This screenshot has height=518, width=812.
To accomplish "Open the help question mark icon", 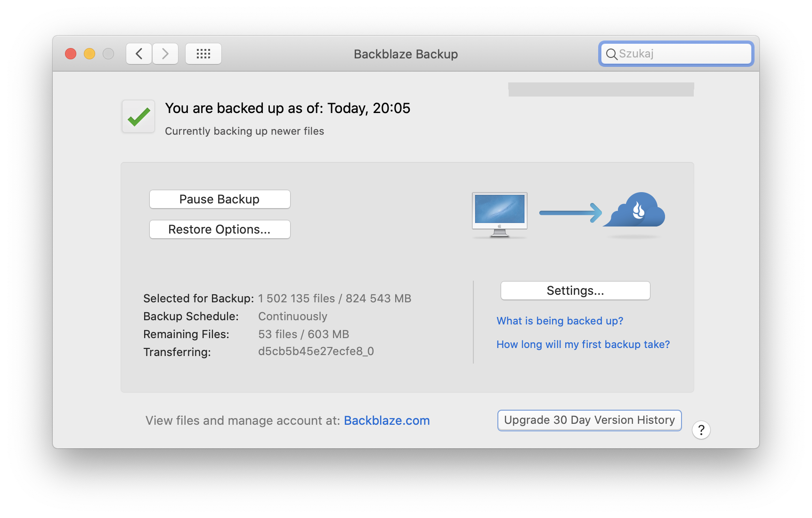I will [x=701, y=430].
